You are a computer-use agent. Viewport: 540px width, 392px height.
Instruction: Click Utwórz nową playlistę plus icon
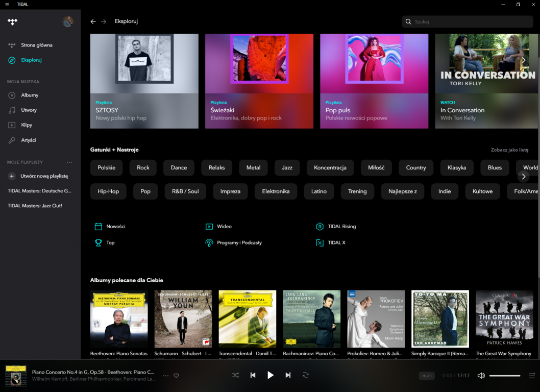coord(12,176)
